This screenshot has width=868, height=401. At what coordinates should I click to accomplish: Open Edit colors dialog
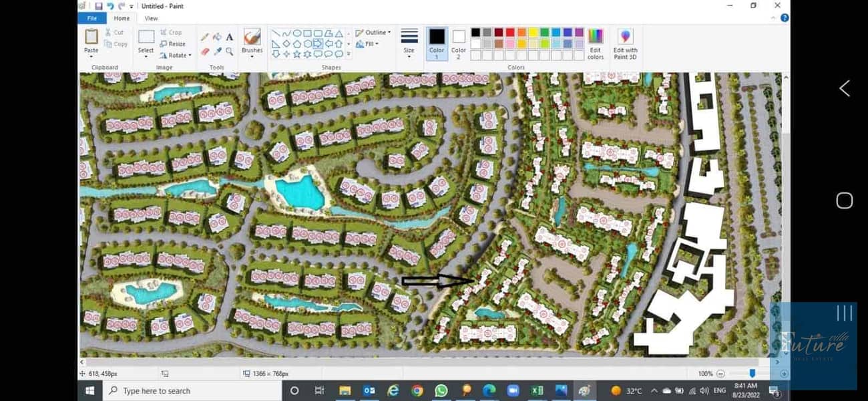[x=596, y=44]
